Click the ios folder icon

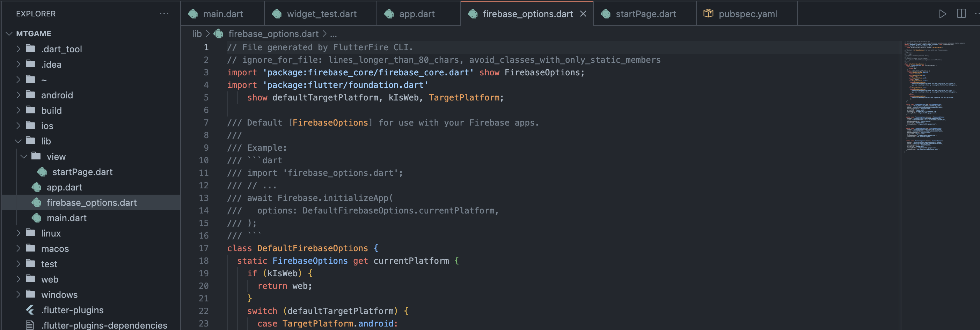pyautogui.click(x=30, y=126)
